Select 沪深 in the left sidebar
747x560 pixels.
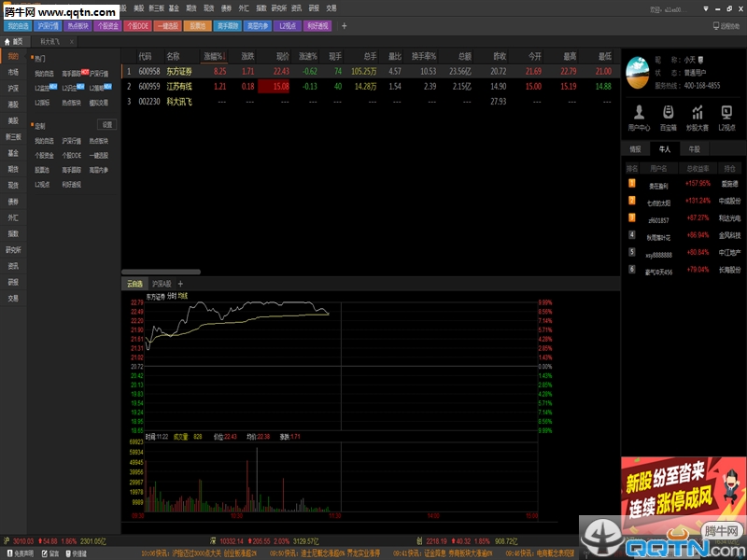click(x=13, y=88)
